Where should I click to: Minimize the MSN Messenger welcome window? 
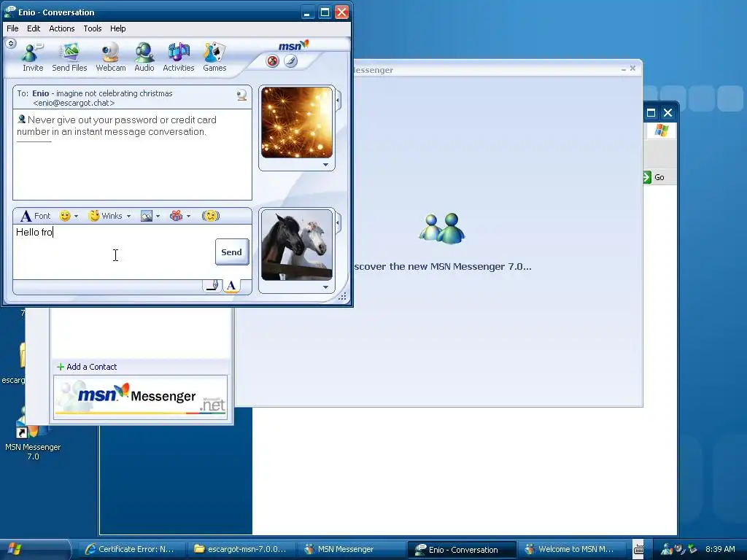point(623,69)
